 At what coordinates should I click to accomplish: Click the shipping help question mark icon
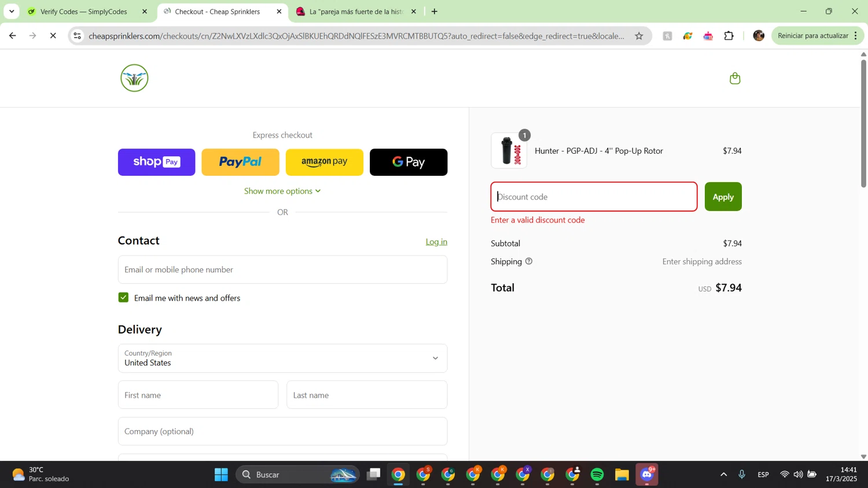[x=528, y=261]
